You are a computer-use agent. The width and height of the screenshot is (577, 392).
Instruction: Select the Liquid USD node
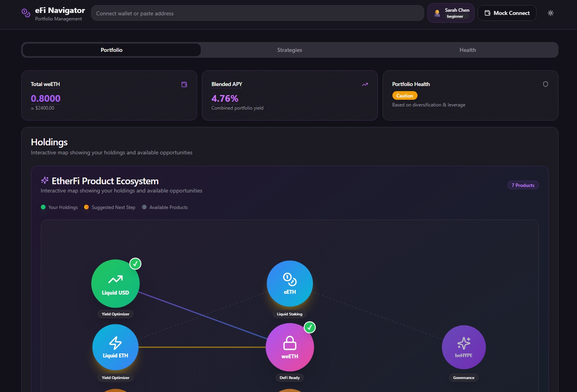[115, 284]
